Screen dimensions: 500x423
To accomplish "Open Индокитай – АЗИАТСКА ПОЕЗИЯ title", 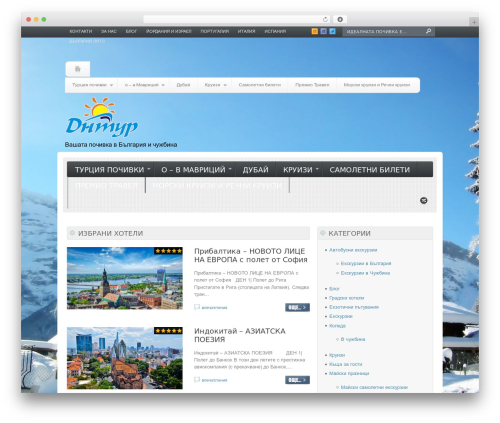I will (240, 335).
